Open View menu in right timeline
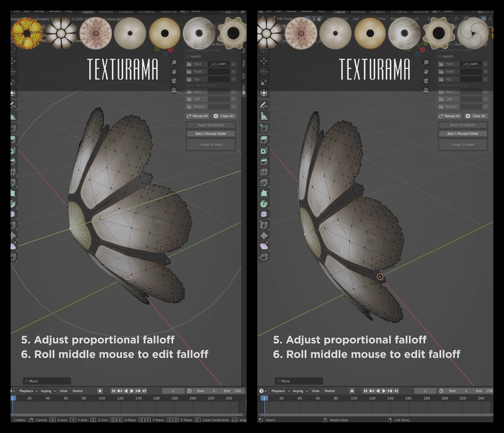This screenshot has height=433, width=504. [x=315, y=391]
